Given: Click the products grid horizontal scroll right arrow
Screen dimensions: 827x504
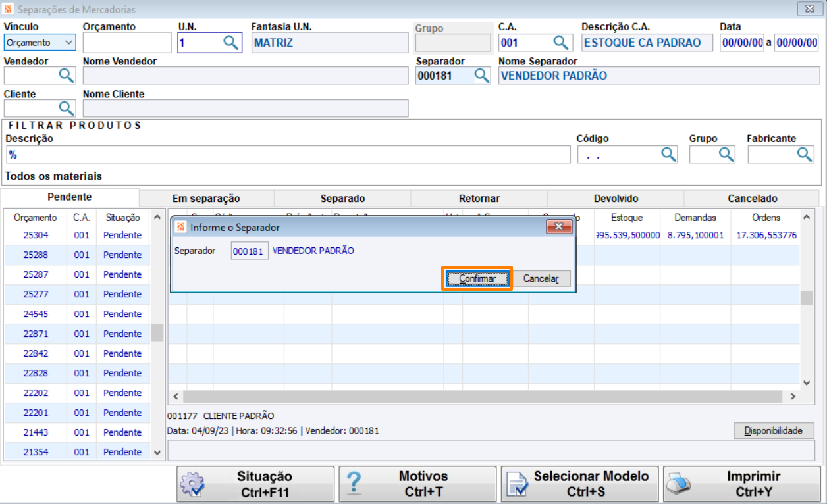Looking at the screenshot, I should pyautogui.click(x=793, y=397).
